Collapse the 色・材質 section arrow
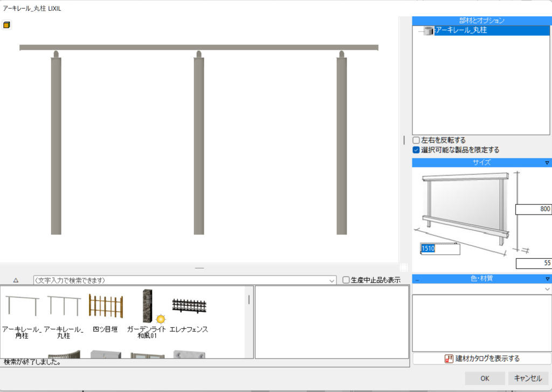This screenshot has width=552, height=392. pyautogui.click(x=547, y=279)
